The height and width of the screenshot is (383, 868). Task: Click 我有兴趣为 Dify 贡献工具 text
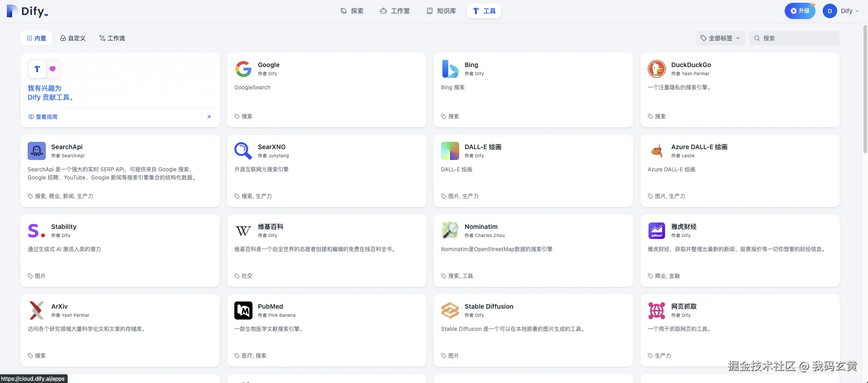[50, 92]
